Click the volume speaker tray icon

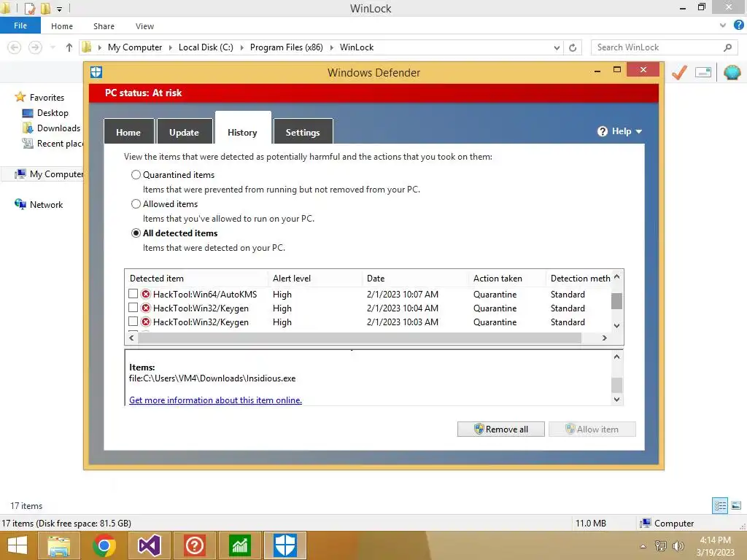678,546
